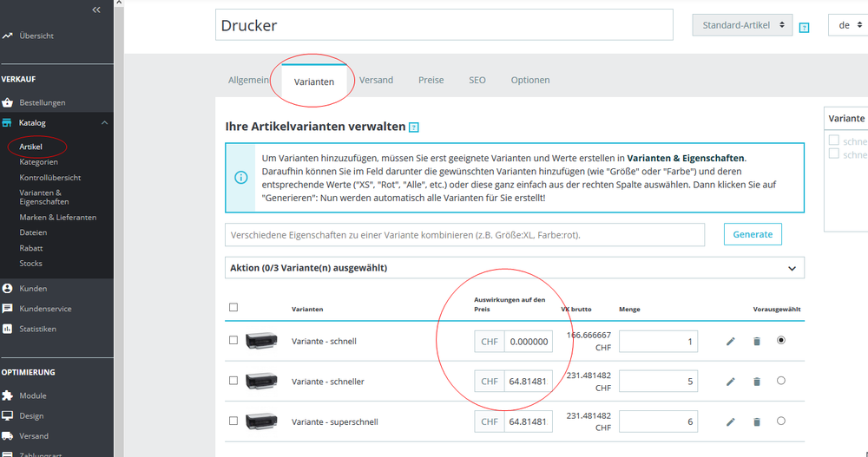Switch to the SEO tab

pos(477,81)
